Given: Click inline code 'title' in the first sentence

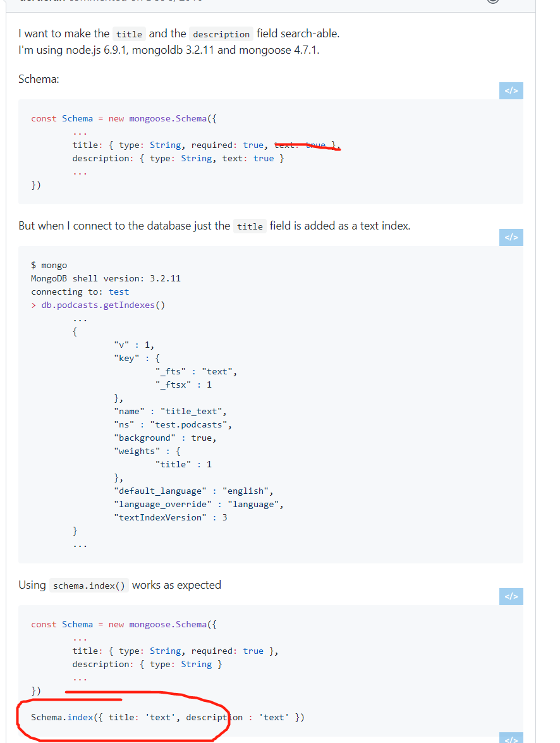Looking at the screenshot, I should pyautogui.click(x=130, y=34).
